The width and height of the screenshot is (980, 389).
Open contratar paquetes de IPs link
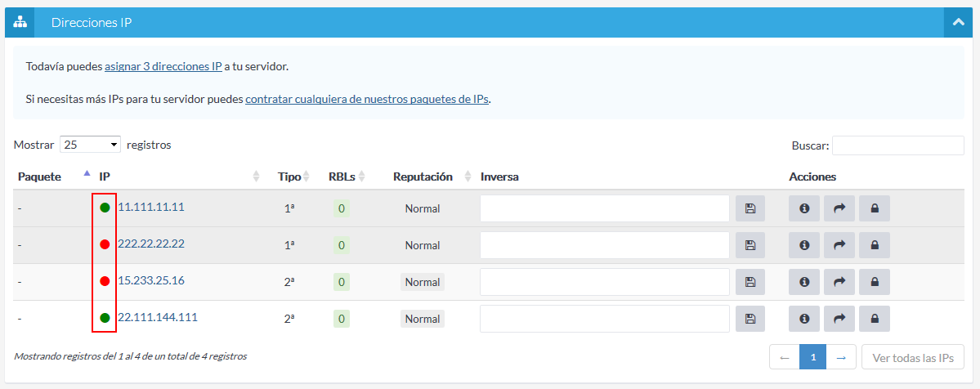pyautogui.click(x=367, y=99)
